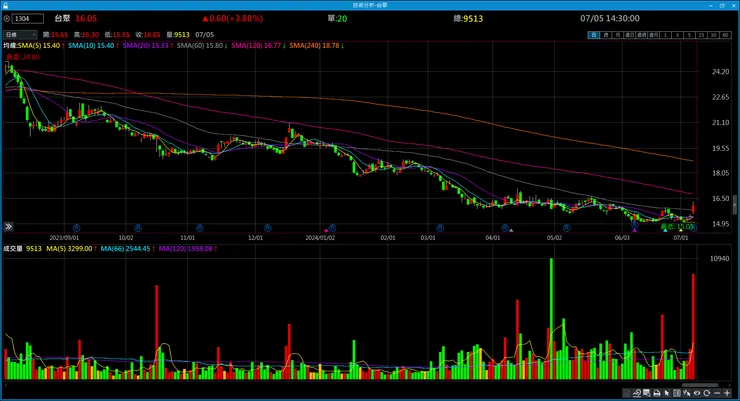Switch to the monthly (月) timeframe
Image resolution: width=740 pixels, height=401 pixels.
617,35
